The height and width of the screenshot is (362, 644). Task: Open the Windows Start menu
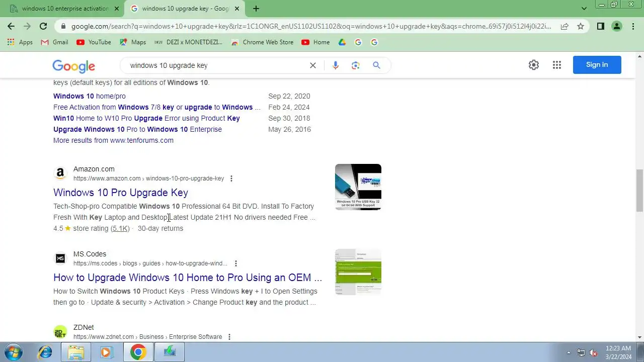pos(14,352)
